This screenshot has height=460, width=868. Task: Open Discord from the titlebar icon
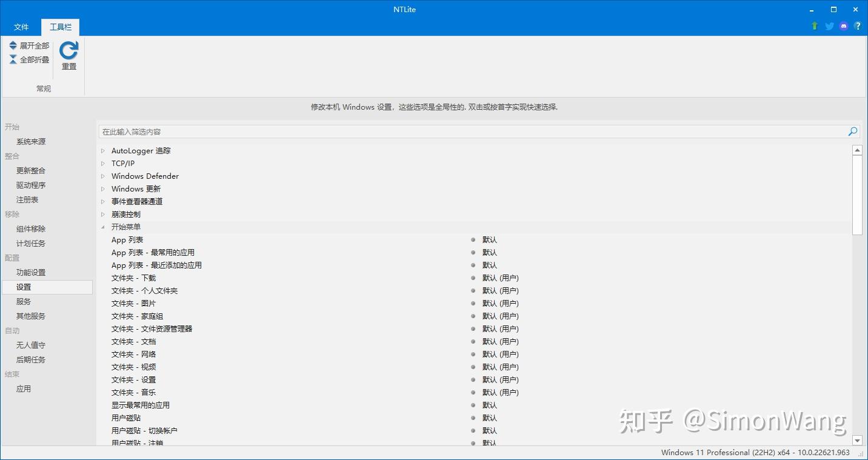(x=843, y=26)
